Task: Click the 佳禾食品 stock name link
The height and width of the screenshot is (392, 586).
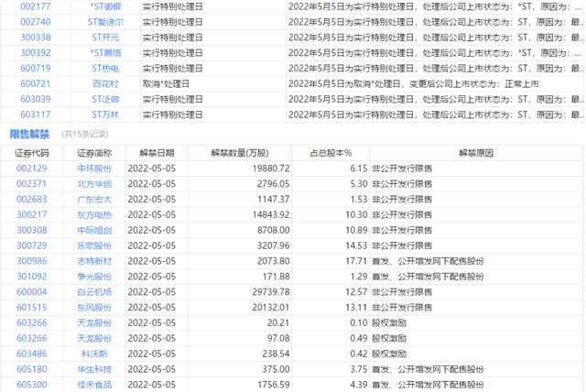Action: [94, 385]
